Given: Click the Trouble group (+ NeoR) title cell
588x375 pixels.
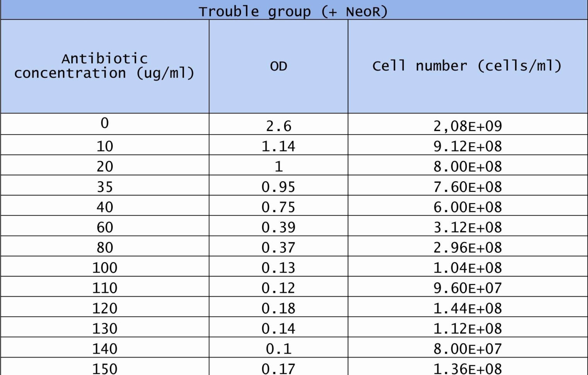Looking at the screenshot, I should (x=293, y=11).
